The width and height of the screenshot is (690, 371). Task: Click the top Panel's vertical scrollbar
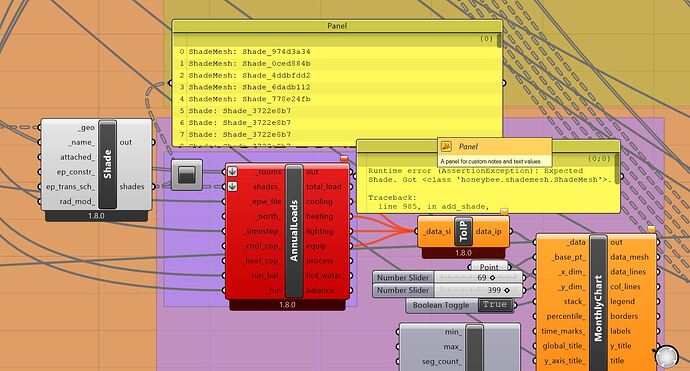click(x=499, y=40)
